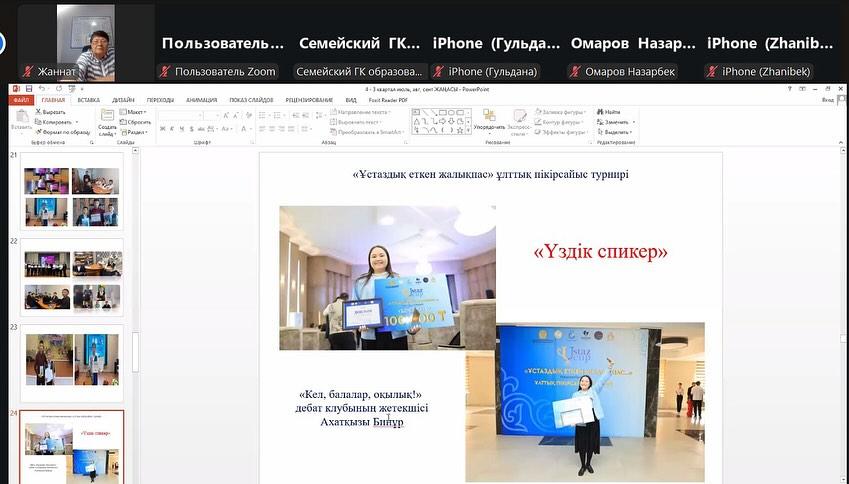Select slide 23 thumbnail
The width and height of the screenshot is (849, 484).
coord(72,363)
